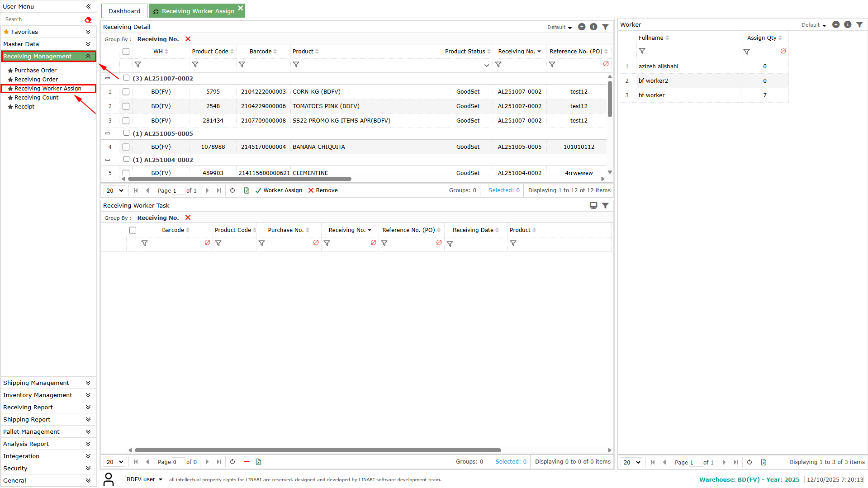The height and width of the screenshot is (488, 868).
Task: Export Receiving Detail grid to Excel
Action: tap(247, 190)
